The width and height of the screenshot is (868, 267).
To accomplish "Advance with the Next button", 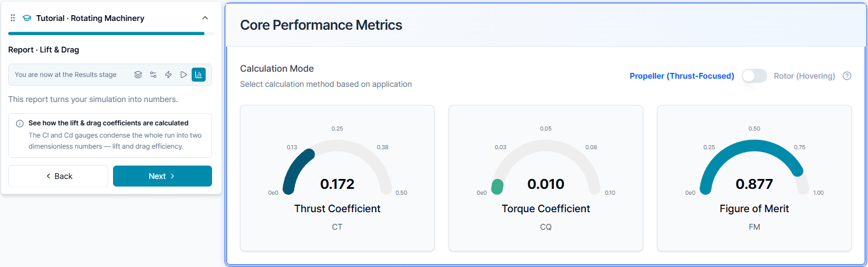I will coord(163,176).
